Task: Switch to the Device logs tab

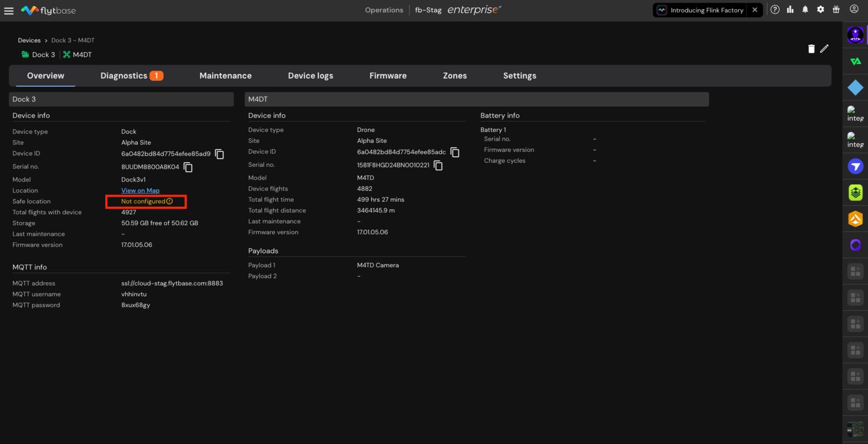Action: coord(310,76)
